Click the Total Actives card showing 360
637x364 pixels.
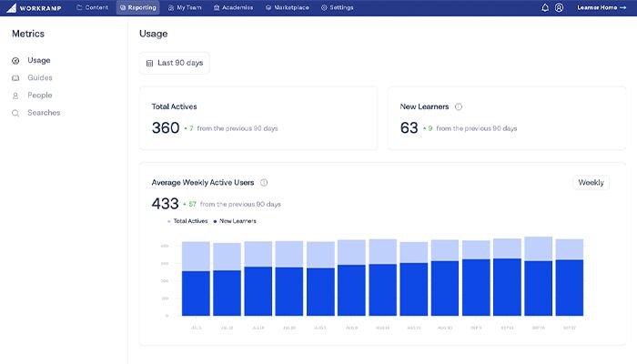258,118
